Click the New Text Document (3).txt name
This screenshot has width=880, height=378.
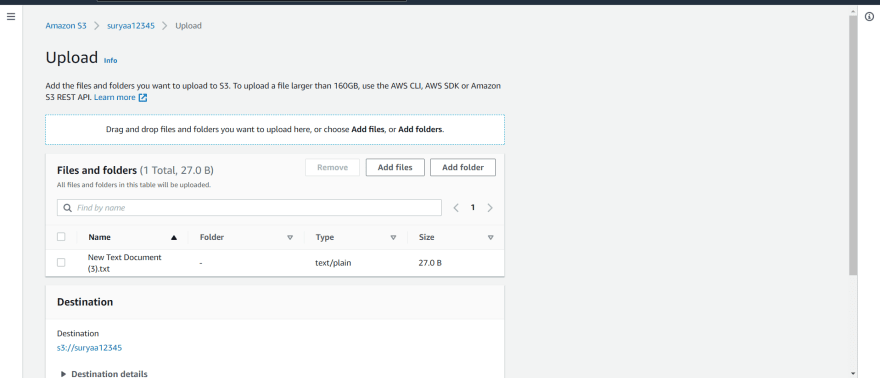click(x=125, y=263)
